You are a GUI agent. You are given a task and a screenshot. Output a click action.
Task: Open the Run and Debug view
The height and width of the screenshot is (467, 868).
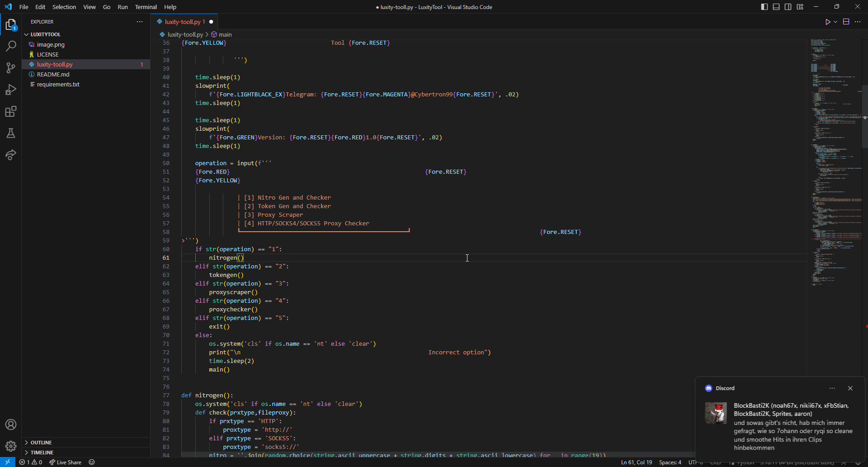click(11, 90)
